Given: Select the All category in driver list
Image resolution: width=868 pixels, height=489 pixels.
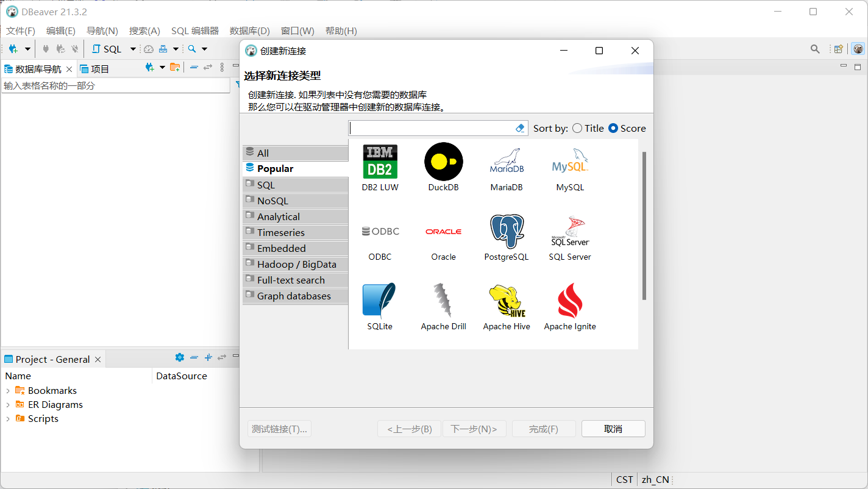Looking at the screenshot, I should point(295,153).
